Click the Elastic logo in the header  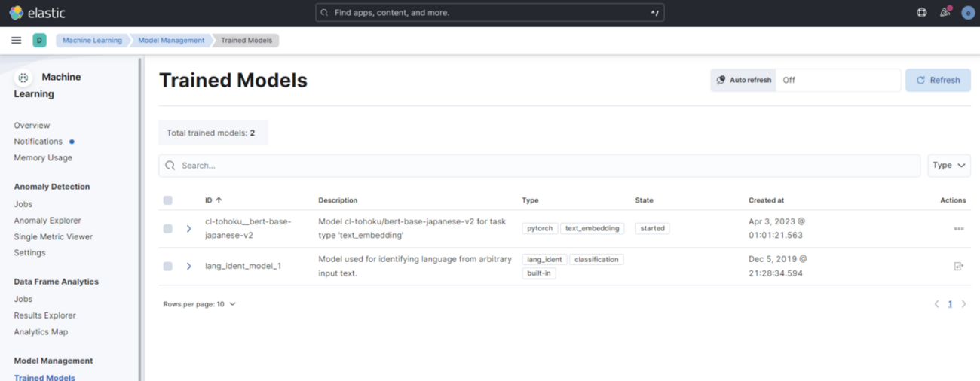click(37, 13)
